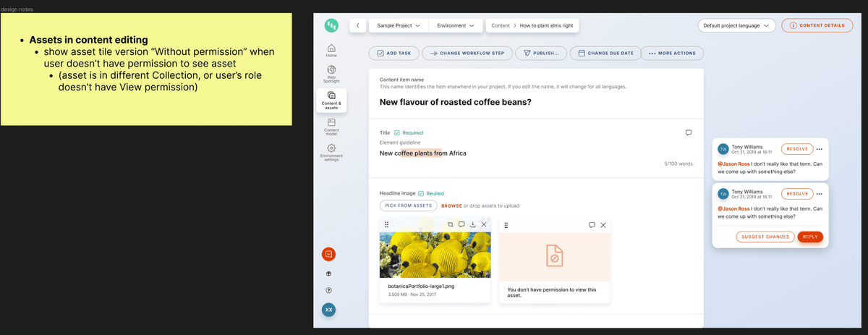Toggle the Required checkbox beside Headline image
This screenshot has height=335, width=868.
420,194
